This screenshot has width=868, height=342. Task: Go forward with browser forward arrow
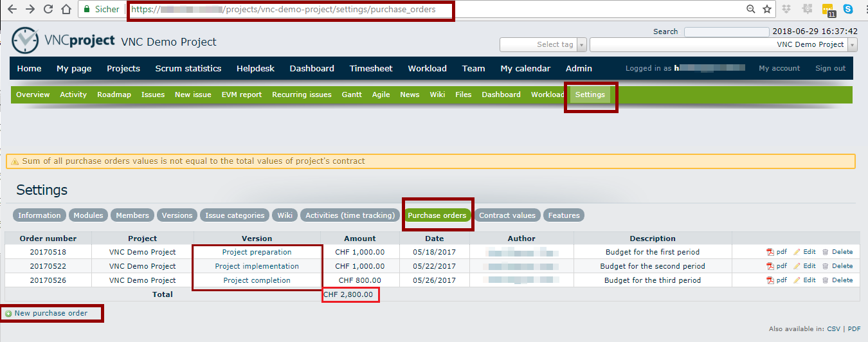[30, 9]
